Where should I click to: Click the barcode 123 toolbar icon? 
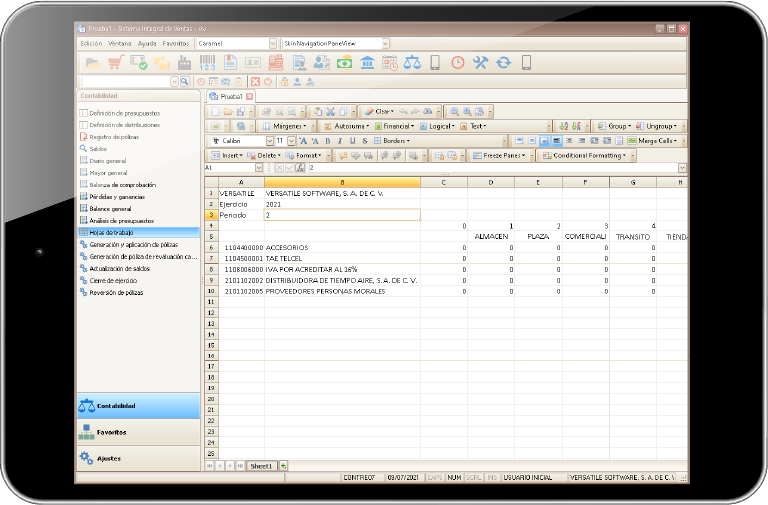click(207, 63)
